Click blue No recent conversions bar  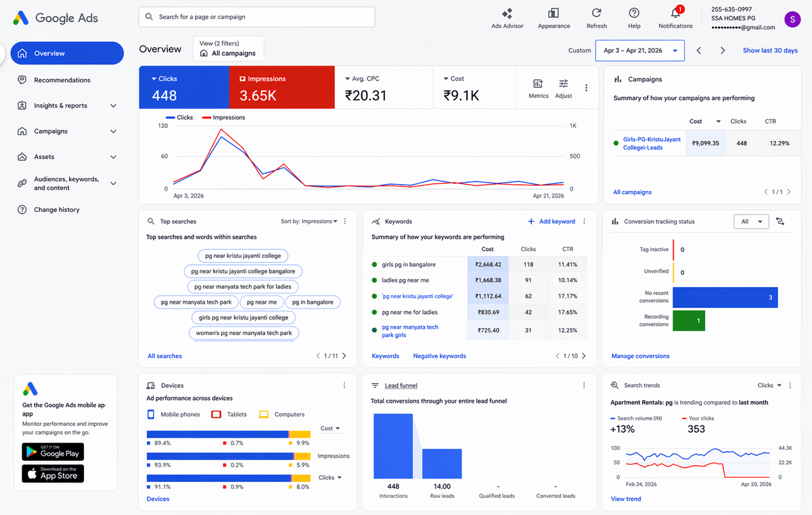pos(725,298)
